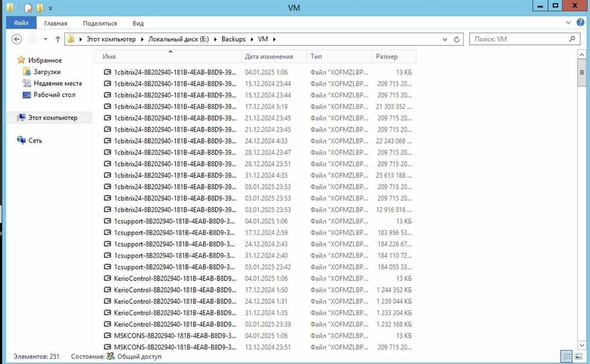Click the Back navigation arrow
Image resolution: width=590 pixels, height=364 pixels.
click(17, 39)
